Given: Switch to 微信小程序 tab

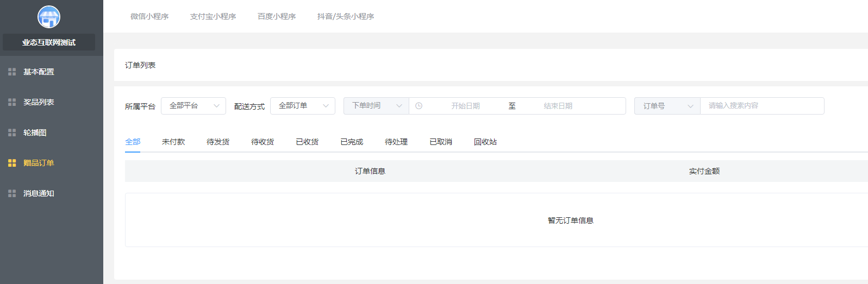Looking at the screenshot, I should [149, 16].
